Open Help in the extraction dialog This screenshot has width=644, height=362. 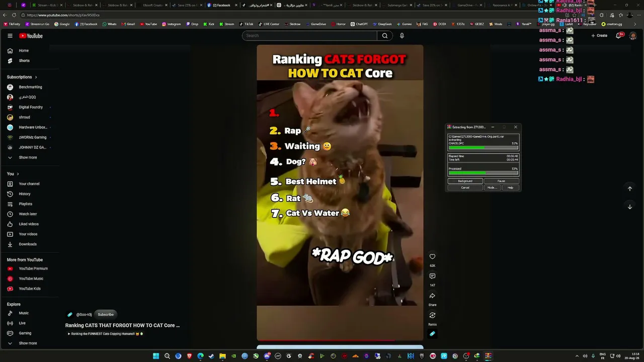[510, 188]
